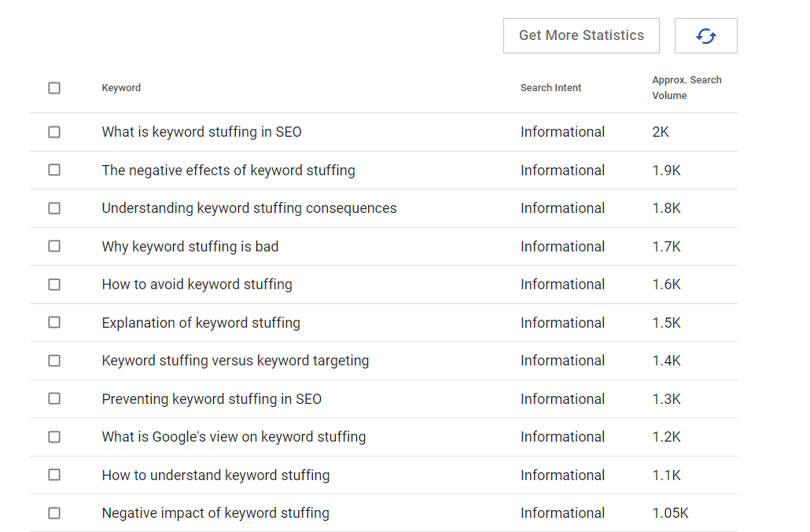Click the 1.5K search volume value
Image resolution: width=810 pixels, height=532 pixels.
pyautogui.click(x=666, y=323)
